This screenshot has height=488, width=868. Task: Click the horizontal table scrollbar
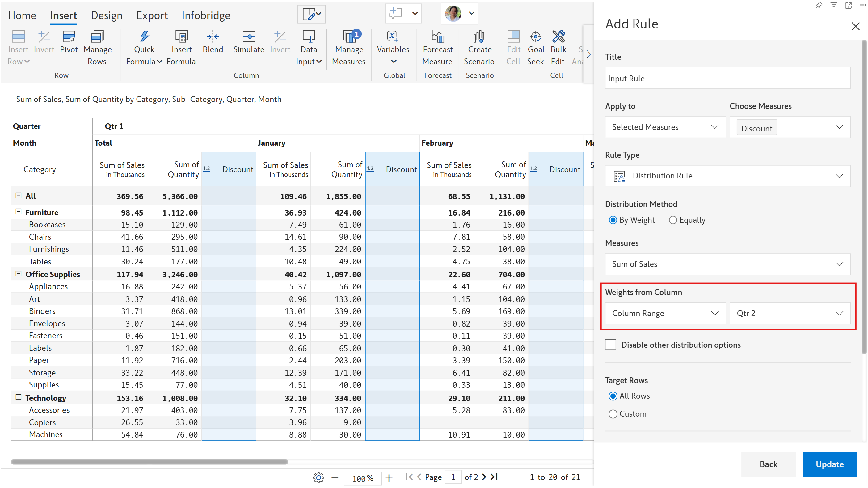[149, 462]
